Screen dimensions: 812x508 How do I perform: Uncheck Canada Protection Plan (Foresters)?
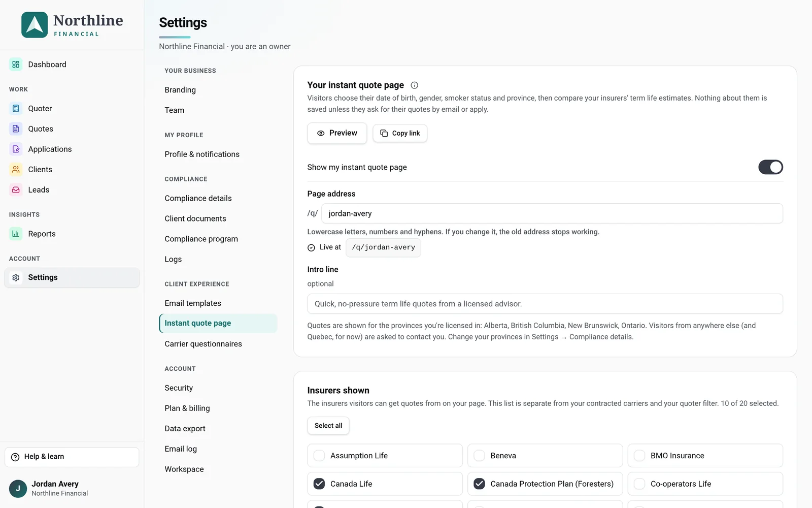[x=479, y=484]
